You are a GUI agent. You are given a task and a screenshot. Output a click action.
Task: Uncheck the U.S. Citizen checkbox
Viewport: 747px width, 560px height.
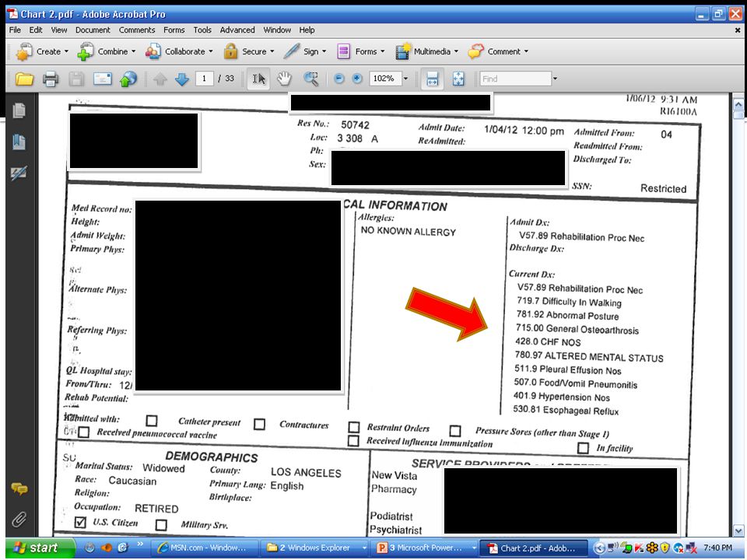point(80,522)
